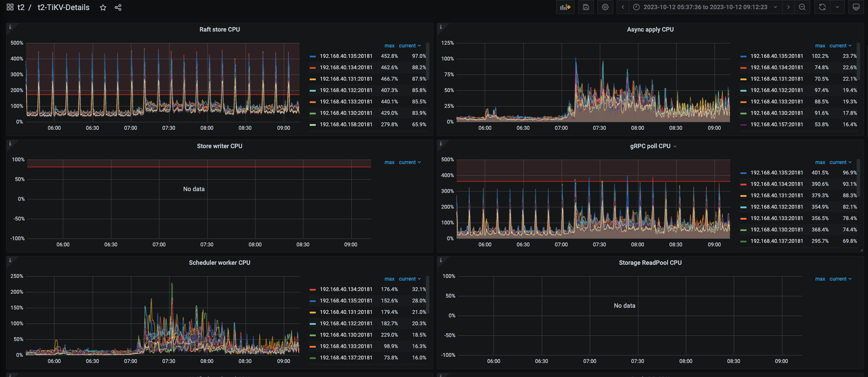The width and height of the screenshot is (868, 377).
Task: Open the dashboards grid icon
Action: pyautogui.click(x=10, y=7)
